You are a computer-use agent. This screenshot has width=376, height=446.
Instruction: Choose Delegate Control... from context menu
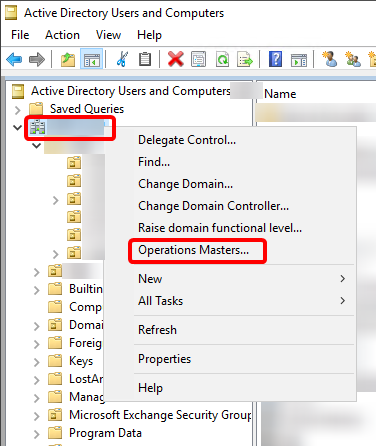[187, 140]
